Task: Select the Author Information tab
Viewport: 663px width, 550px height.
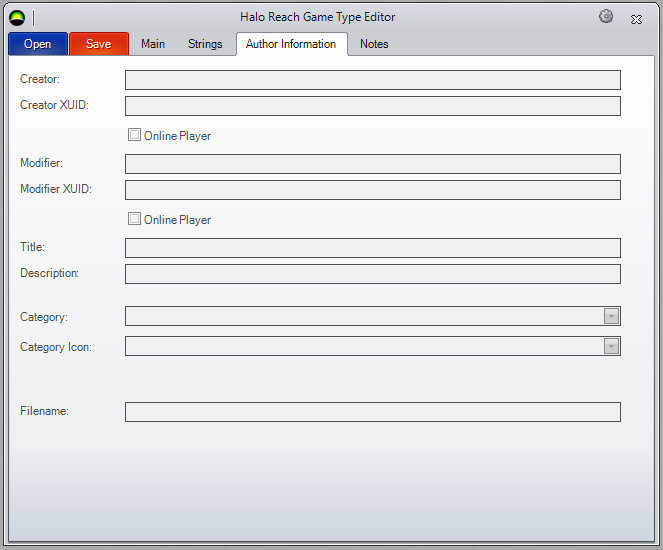Action: tap(291, 44)
